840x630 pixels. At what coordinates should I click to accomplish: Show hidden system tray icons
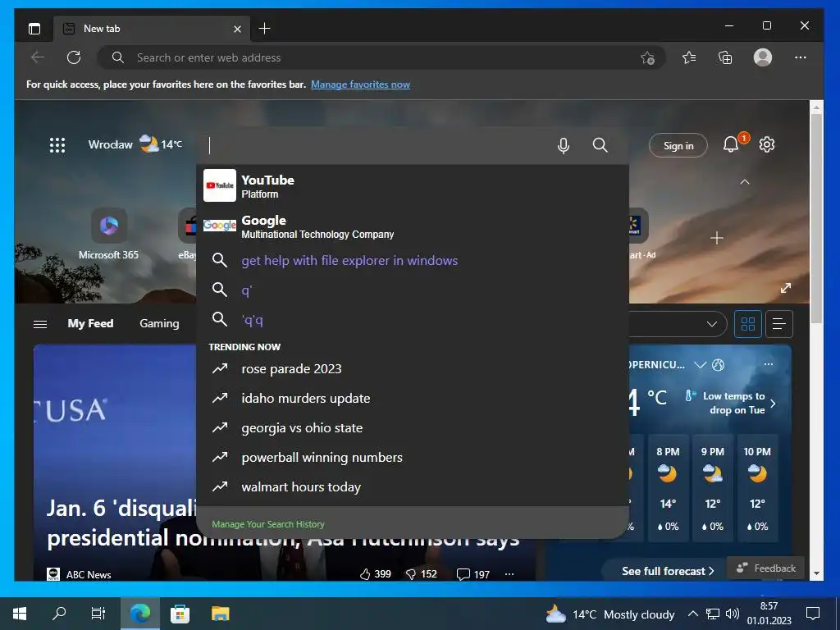pos(692,614)
